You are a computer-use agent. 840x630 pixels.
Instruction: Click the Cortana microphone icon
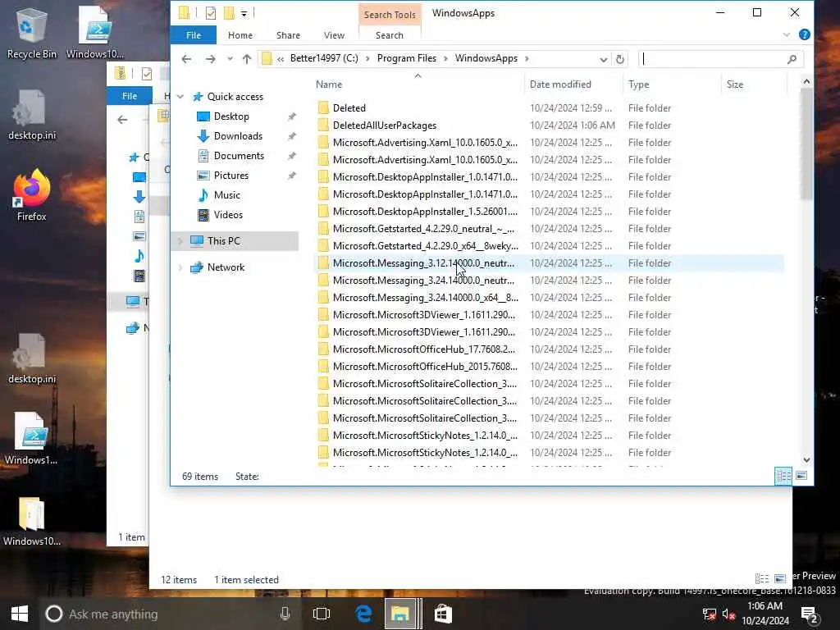point(285,614)
